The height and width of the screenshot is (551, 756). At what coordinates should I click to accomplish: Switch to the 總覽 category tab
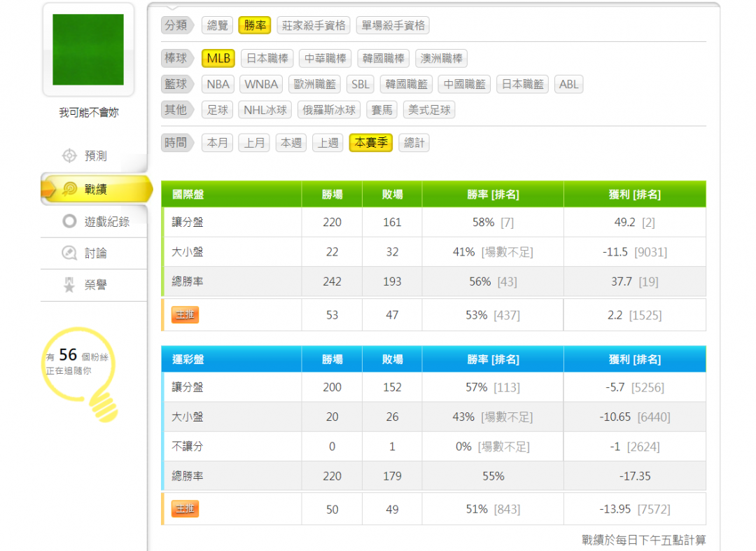click(218, 25)
